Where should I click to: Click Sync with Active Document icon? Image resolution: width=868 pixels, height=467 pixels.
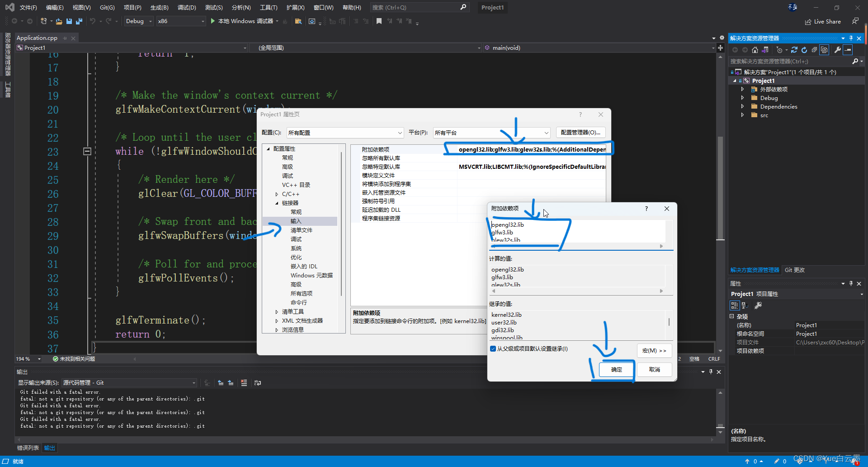[794, 50]
